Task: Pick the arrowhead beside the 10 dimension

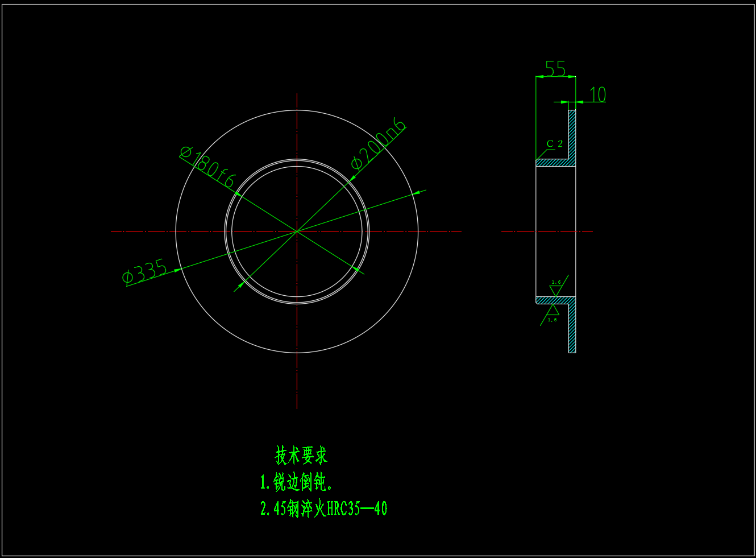Action: (564, 102)
